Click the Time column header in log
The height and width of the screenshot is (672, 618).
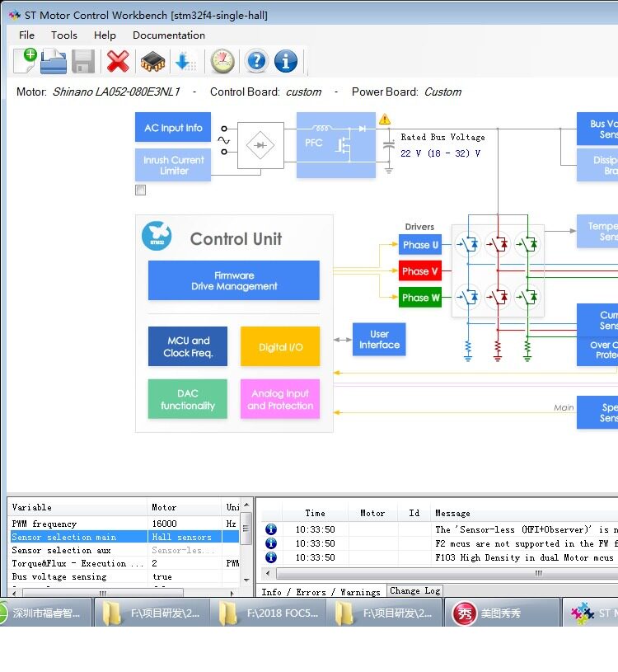(316, 513)
